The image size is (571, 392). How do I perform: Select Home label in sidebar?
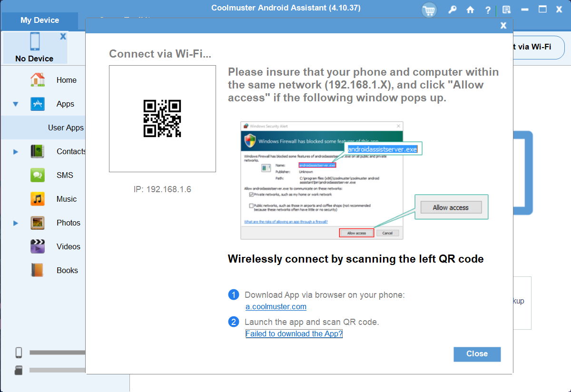click(x=67, y=80)
